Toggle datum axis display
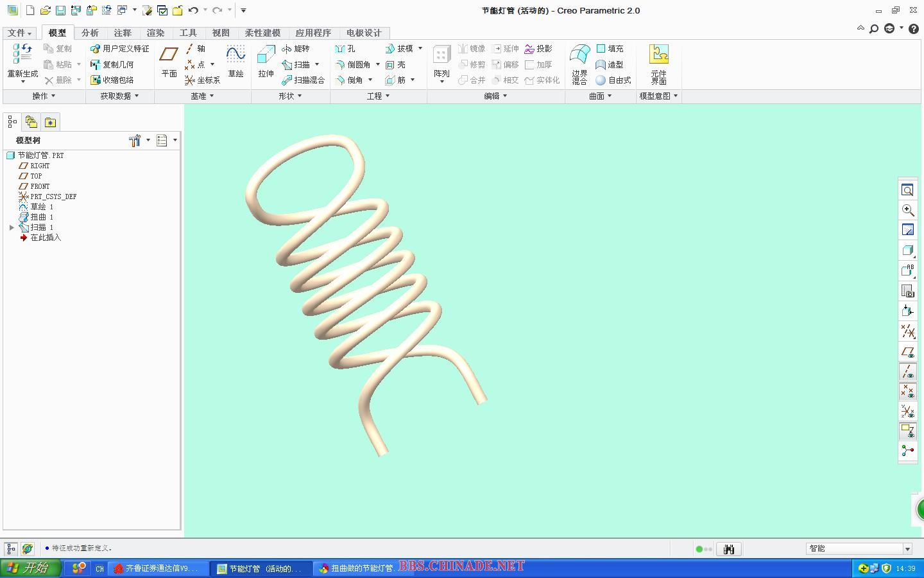 tap(907, 372)
